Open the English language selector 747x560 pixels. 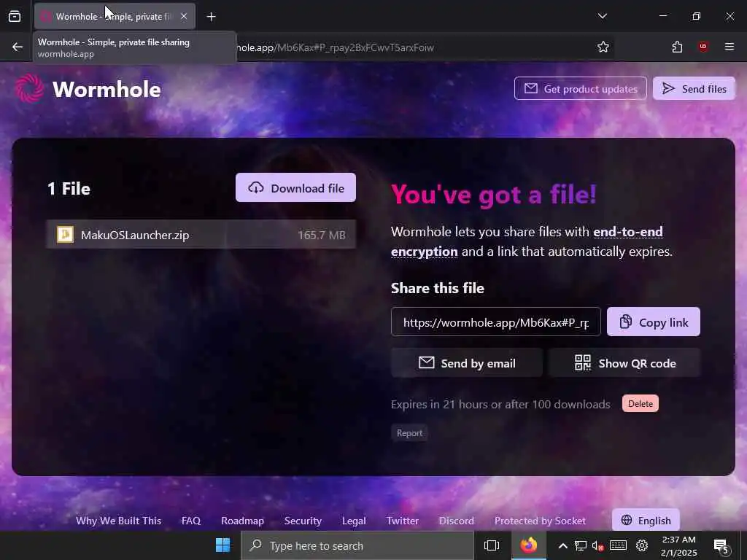click(646, 521)
